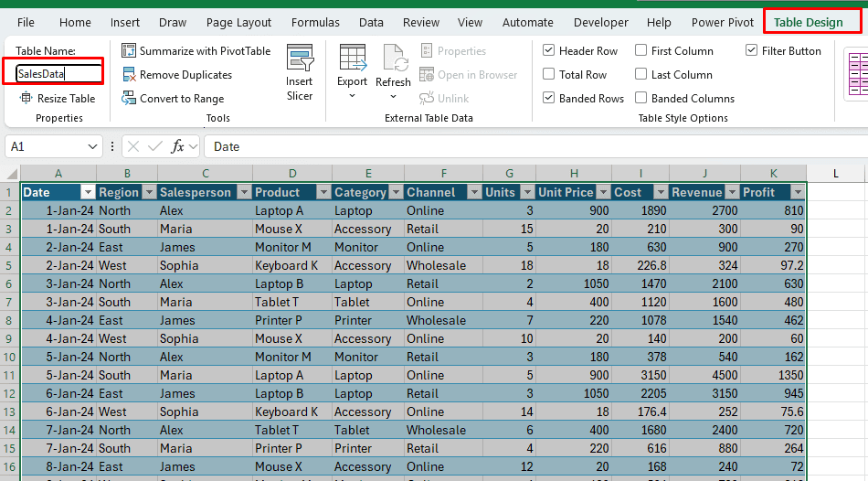Select column header L
Screen dimensions: 868x481
click(835, 174)
